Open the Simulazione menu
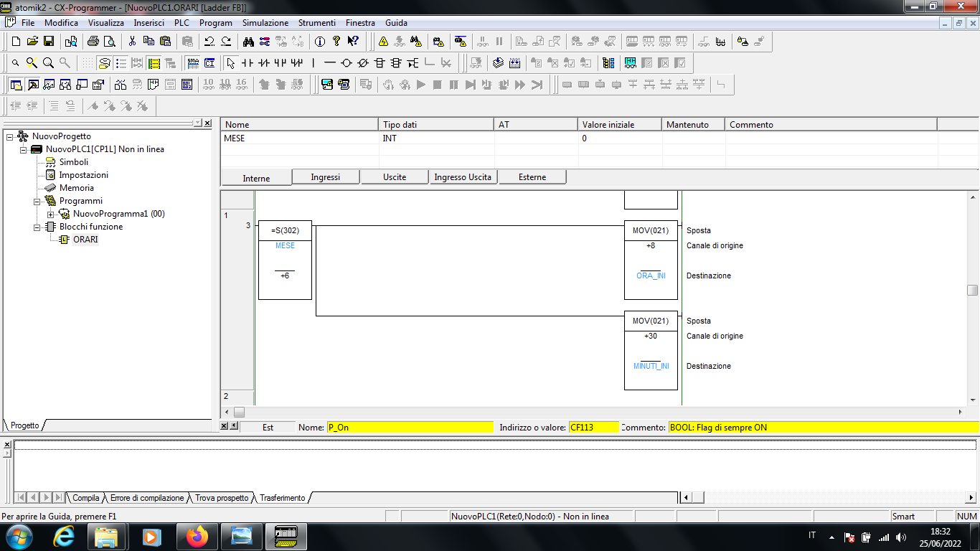The height and width of the screenshot is (551, 980). 265,23
